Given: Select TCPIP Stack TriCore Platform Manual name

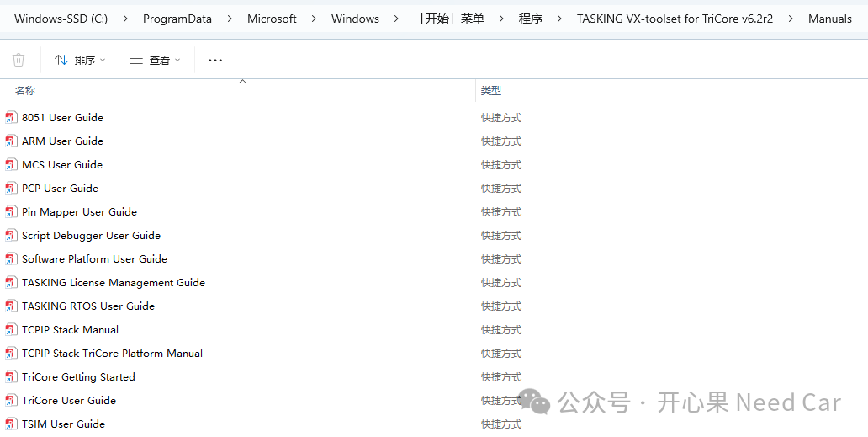Looking at the screenshot, I should 113,353.
